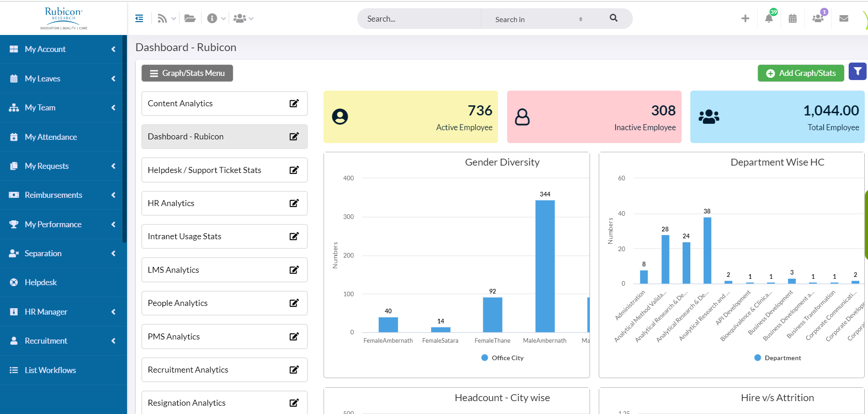Click the edit icon for Recruitment Analytics
Screen dimensions: 868x414
click(x=294, y=370)
